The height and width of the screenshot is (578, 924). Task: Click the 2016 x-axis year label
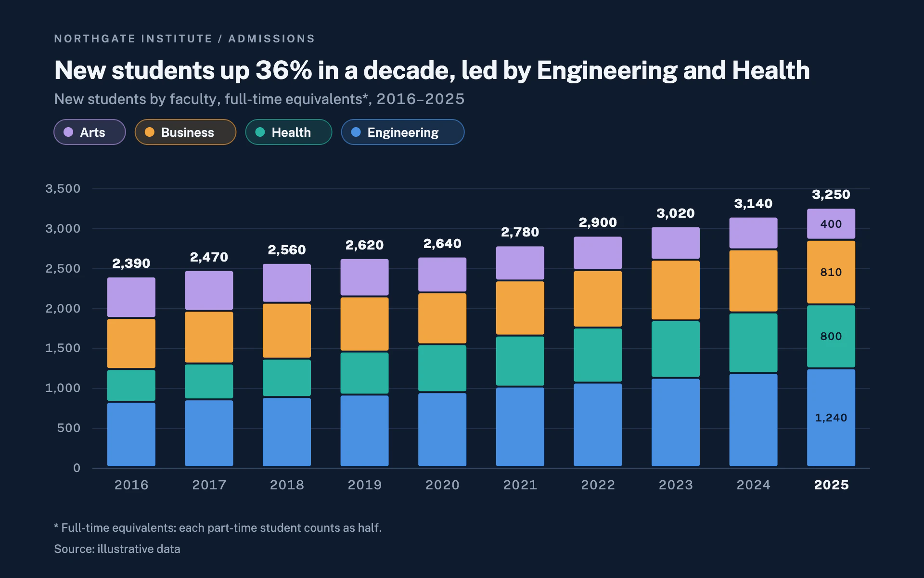(x=131, y=485)
